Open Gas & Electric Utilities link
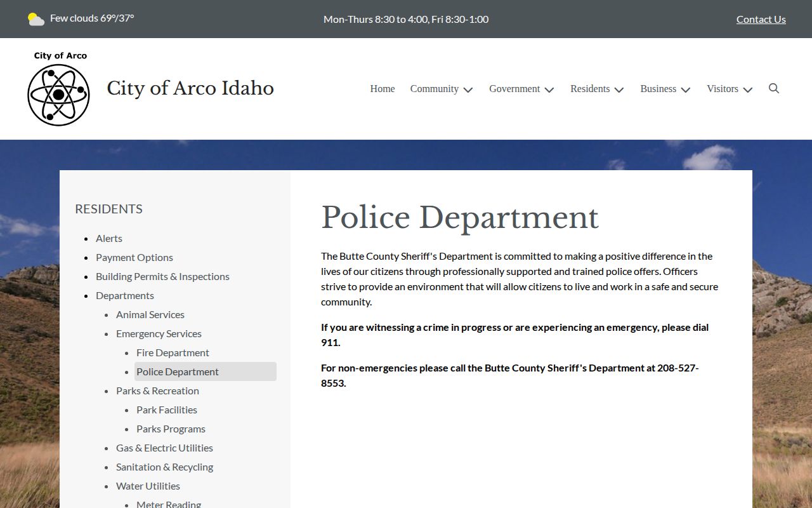 [x=164, y=448]
